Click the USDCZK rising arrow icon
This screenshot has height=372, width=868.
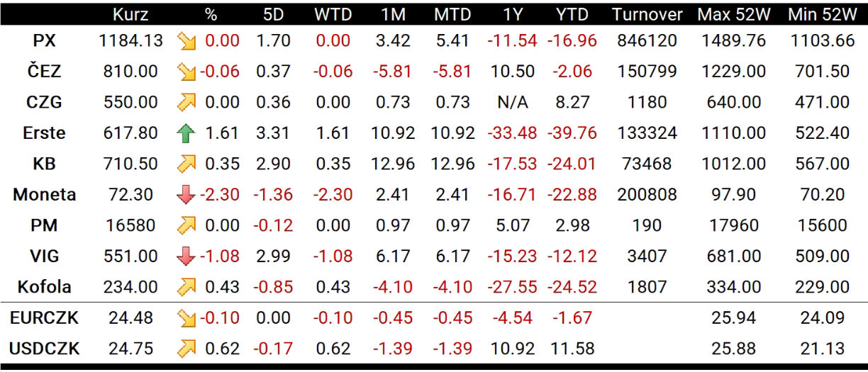pos(187,349)
